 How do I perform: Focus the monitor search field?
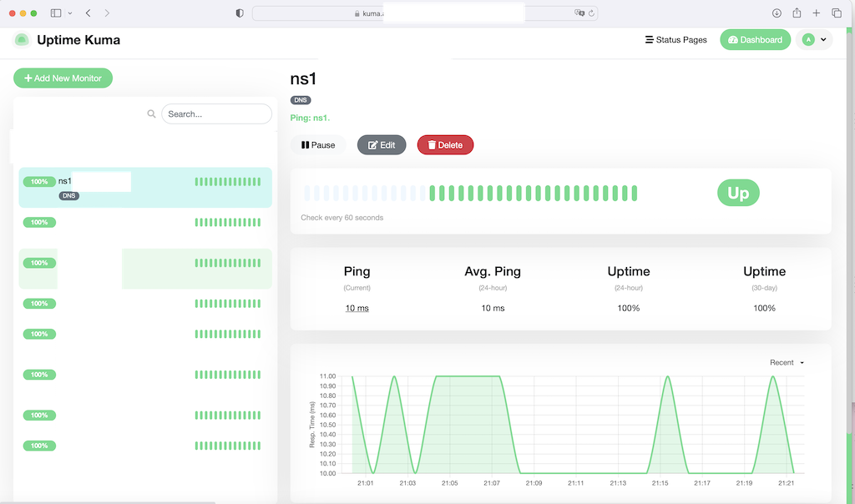(216, 113)
